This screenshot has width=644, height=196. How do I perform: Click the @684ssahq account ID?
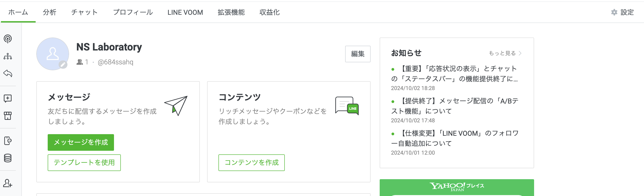(x=116, y=62)
